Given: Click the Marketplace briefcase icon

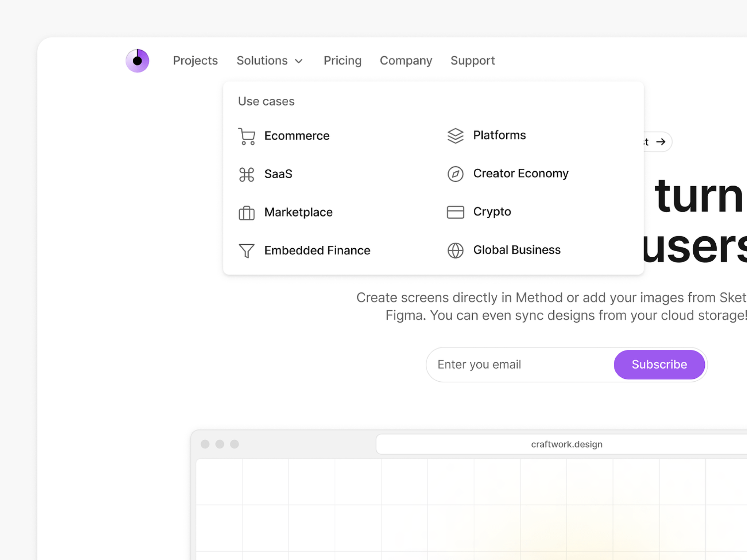Looking at the screenshot, I should (247, 213).
